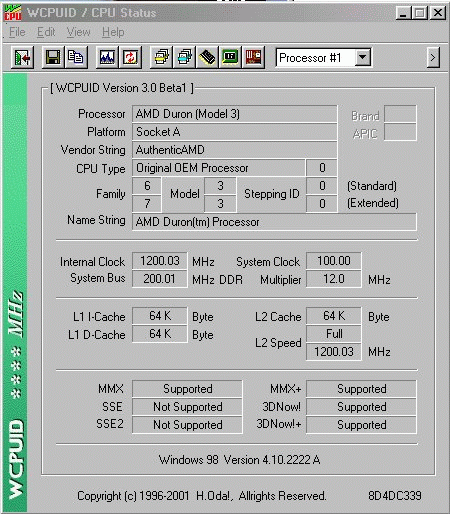The width and height of the screenshot is (450, 514).
Task: Click the extended Family value 7
Action: pos(147,204)
